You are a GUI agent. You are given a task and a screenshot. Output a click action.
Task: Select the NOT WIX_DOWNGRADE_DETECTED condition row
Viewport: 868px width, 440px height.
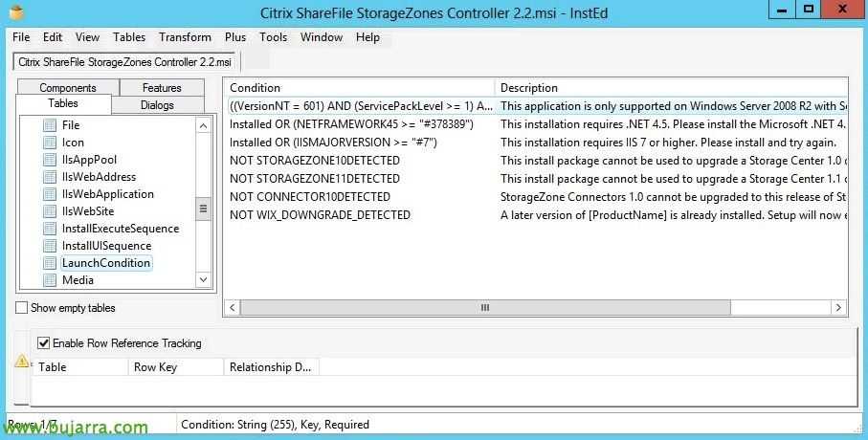tap(536, 215)
